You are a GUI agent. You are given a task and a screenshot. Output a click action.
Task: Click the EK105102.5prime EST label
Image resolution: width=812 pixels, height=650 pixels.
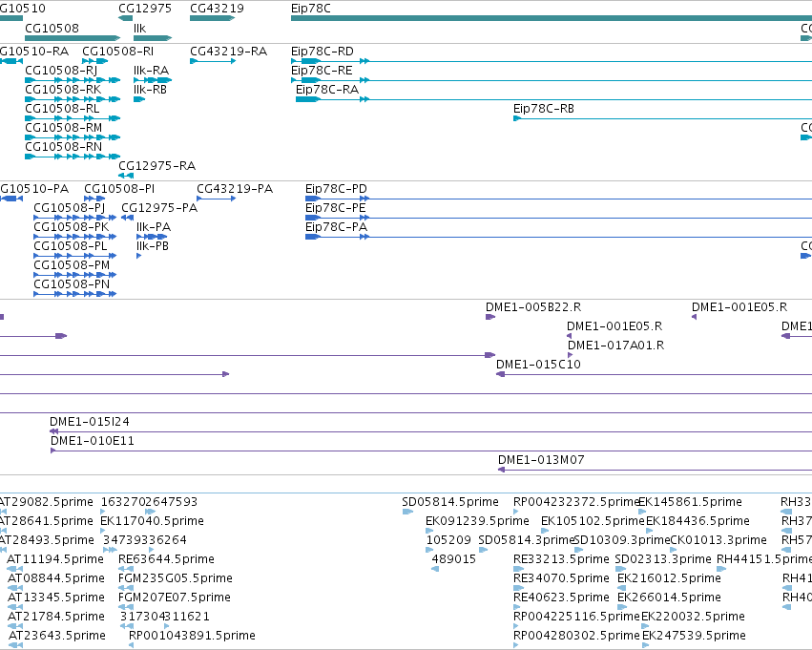coord(593,521)
